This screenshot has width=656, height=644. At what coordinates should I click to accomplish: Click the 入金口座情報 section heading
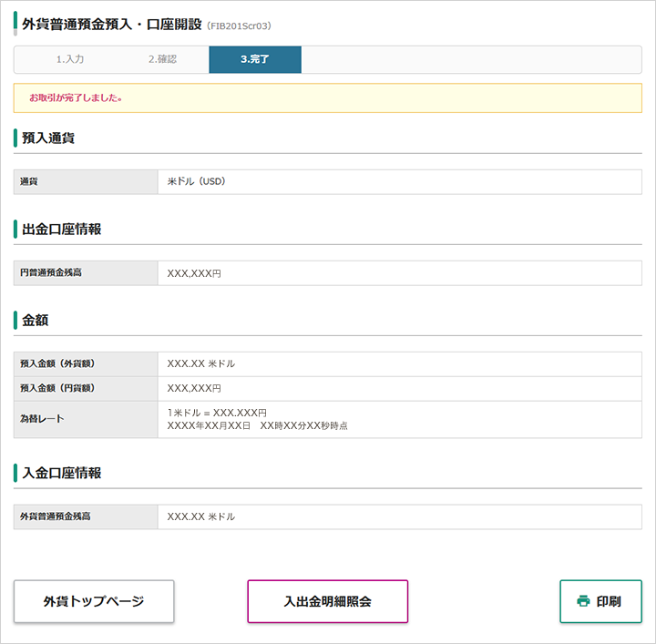62,473
